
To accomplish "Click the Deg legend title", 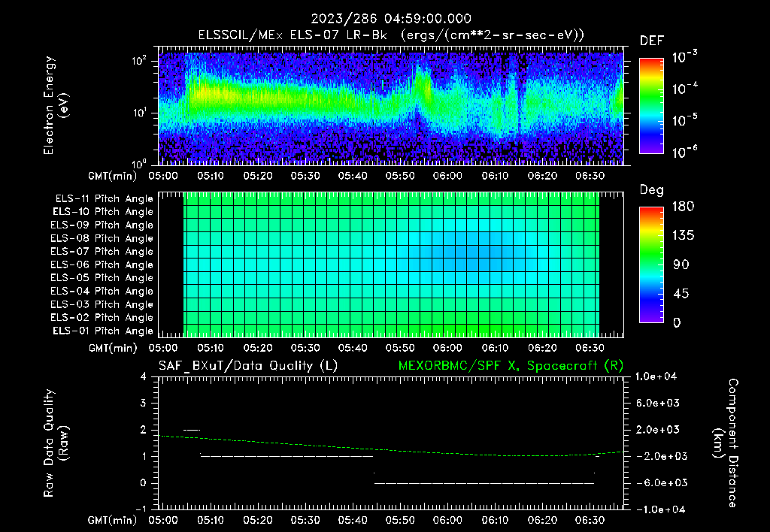I will tap(651, 190).
